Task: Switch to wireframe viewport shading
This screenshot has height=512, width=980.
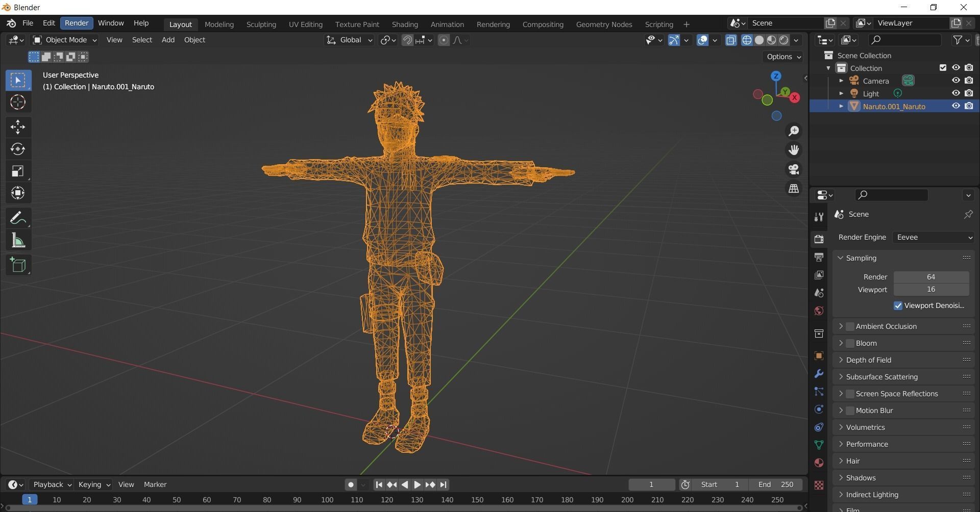Action: tap(747, 40)
